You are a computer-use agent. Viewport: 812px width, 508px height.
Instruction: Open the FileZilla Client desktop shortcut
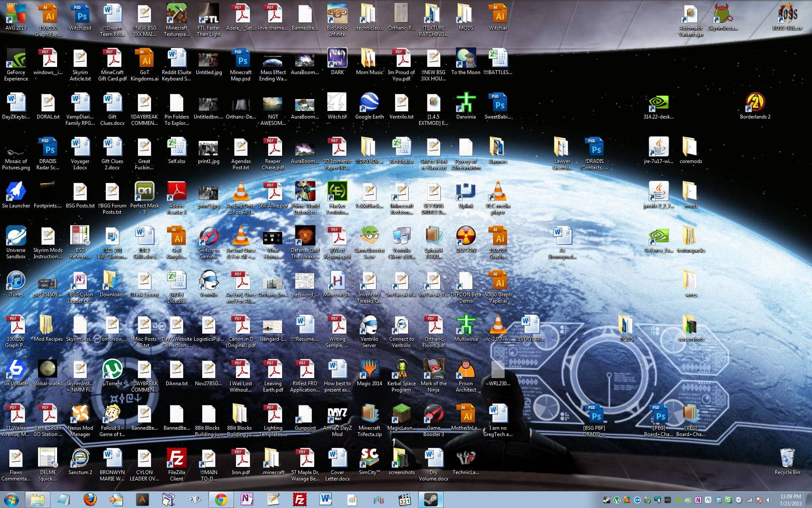pyautogui.click(x=176, y=464)
